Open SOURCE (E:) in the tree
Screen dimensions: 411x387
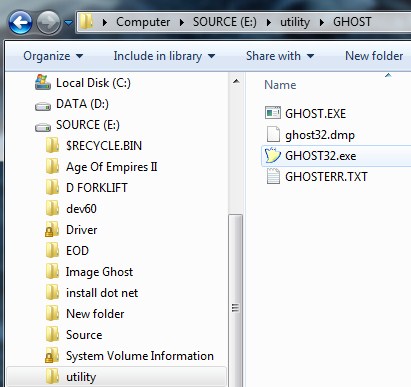coord(88,125)
